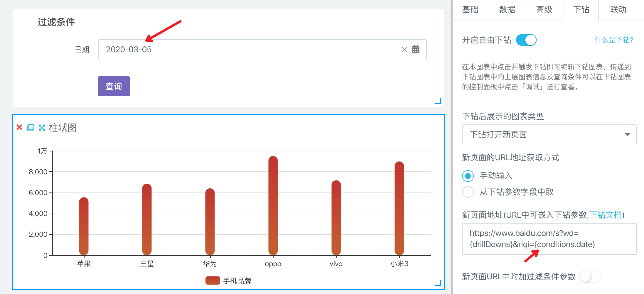Switch to the 联动 tab
The image size is (644, 294).
[x=618, y=10]
